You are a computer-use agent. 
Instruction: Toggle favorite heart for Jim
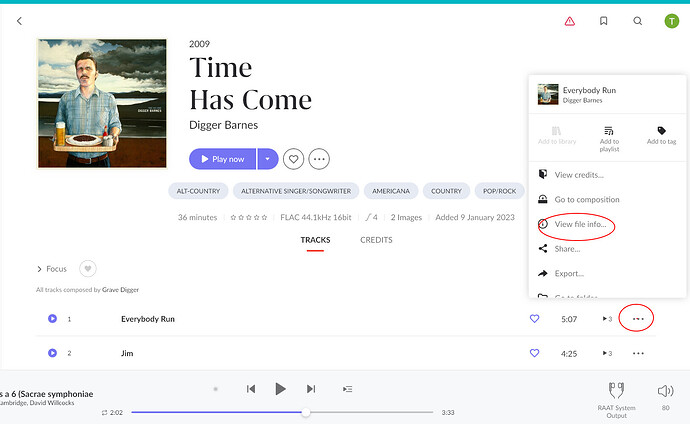pos(534,353)
